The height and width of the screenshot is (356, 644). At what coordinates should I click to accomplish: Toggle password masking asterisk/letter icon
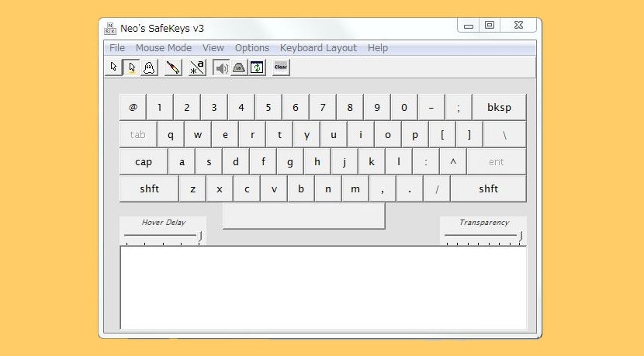pyautogui.click(x=197, y=67)
